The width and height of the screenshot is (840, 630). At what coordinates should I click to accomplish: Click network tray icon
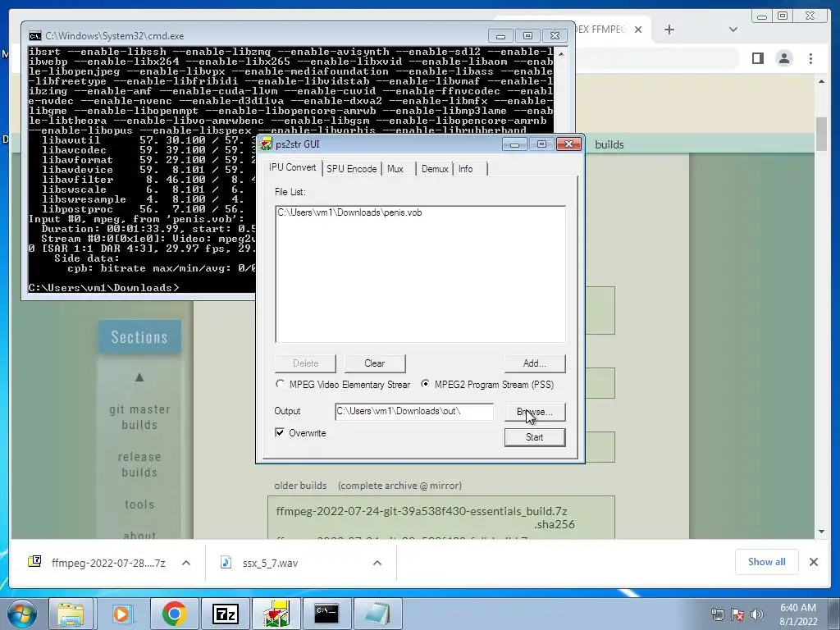(717, 614)
